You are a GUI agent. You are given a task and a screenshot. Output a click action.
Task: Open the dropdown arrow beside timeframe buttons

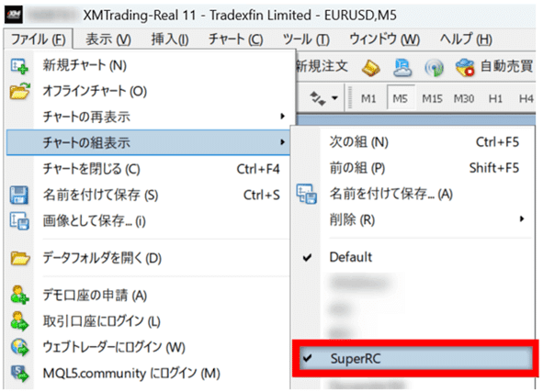click(x=334, y=98)
